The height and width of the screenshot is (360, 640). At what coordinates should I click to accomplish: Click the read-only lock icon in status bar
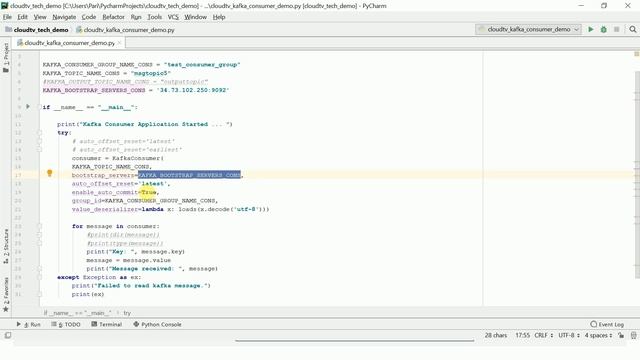(621, 335)
